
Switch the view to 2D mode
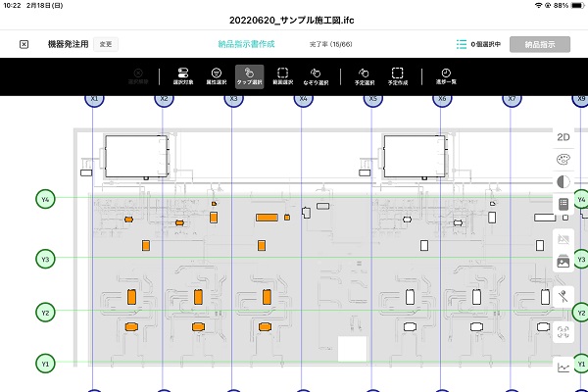563,136
